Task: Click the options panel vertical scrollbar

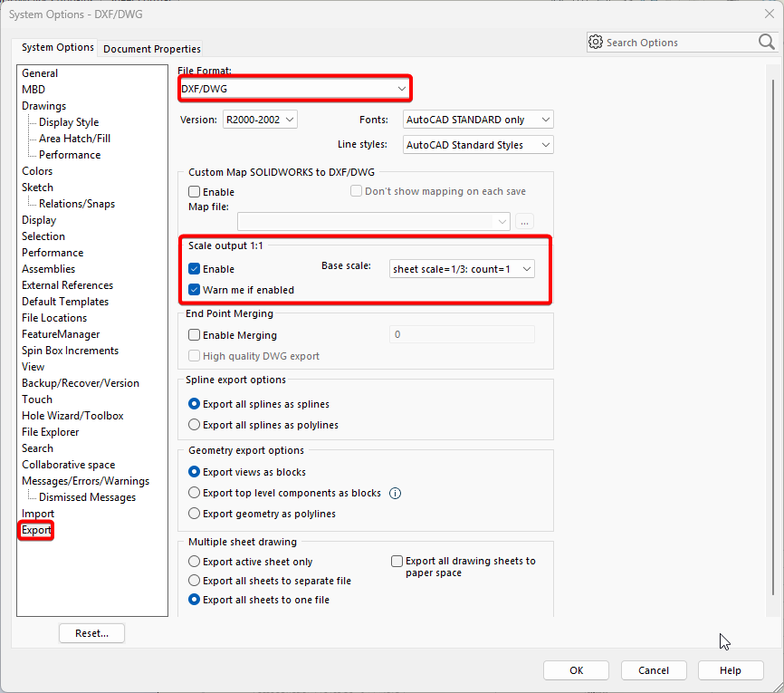Action: click(772, 338)
